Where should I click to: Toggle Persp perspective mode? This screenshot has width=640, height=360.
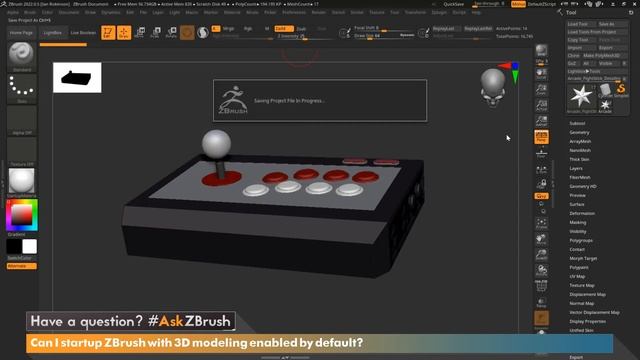[541, 137]
